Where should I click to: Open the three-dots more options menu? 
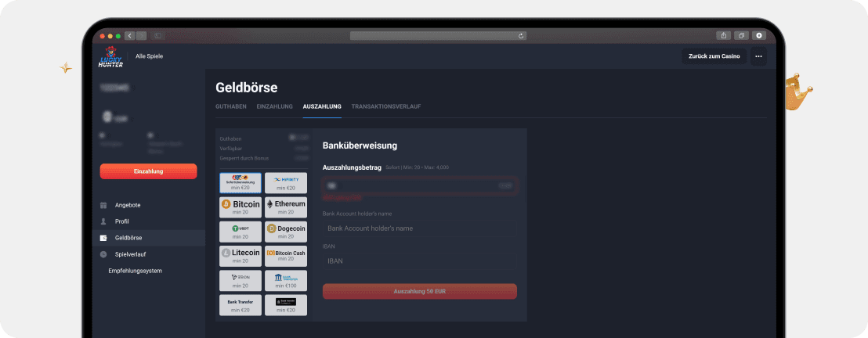pyautogui.click(x=758, y=56)
